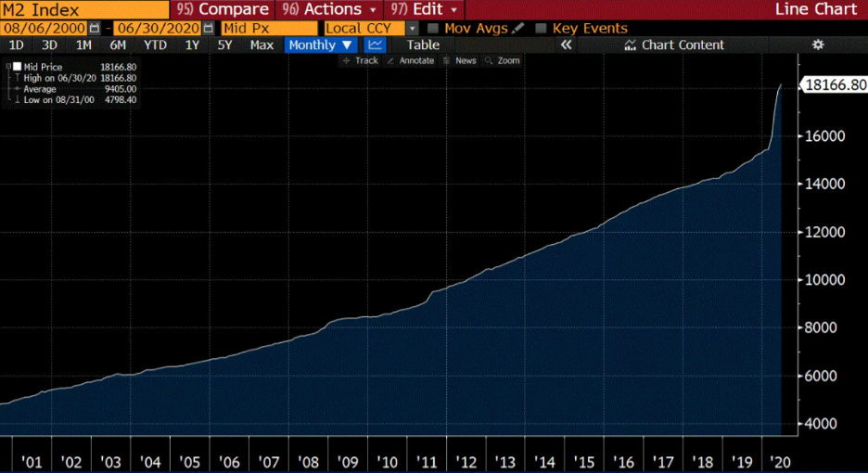
Task: Click the M2 Index security field
Action: click(x=83, y=9)
